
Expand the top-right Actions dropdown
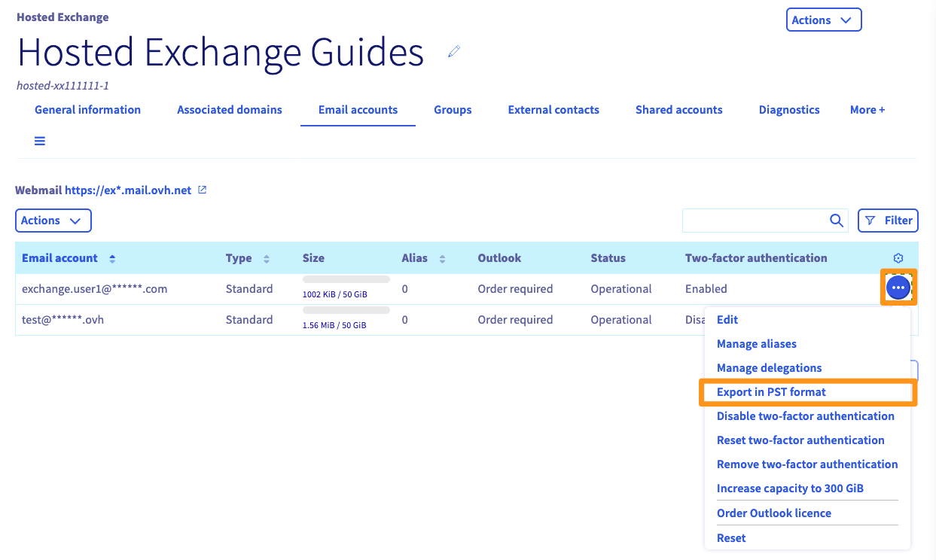[823, 20]
